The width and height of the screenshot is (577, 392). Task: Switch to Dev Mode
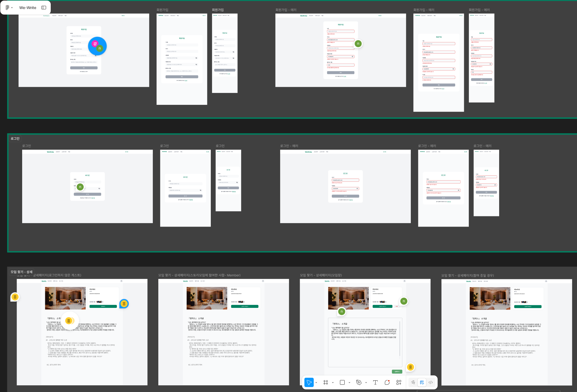(431, 382)
